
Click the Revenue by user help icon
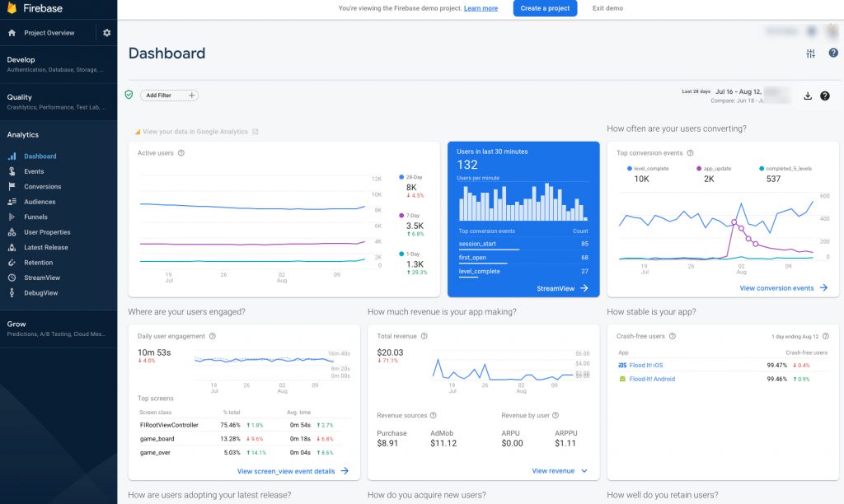(556, 415)
